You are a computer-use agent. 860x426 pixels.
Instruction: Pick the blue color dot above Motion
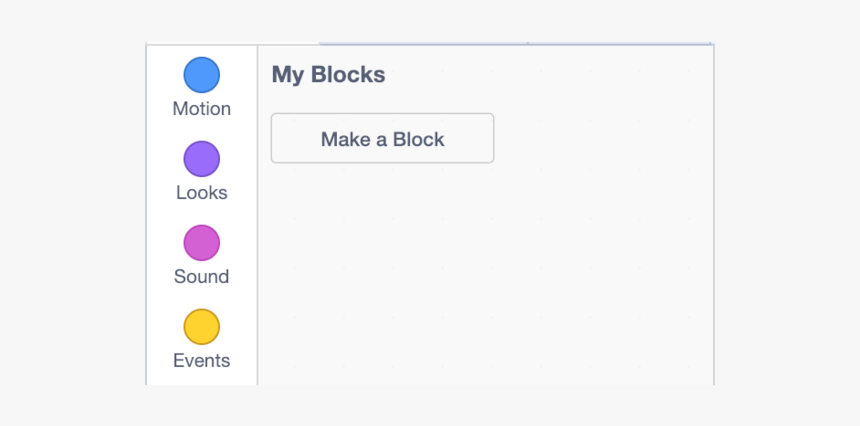click(201, 75)
